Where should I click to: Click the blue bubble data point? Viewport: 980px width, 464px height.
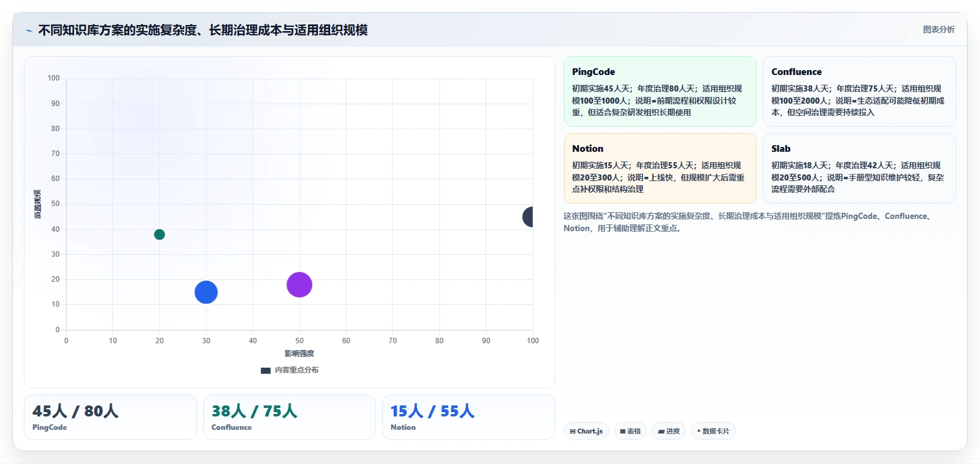206,292
